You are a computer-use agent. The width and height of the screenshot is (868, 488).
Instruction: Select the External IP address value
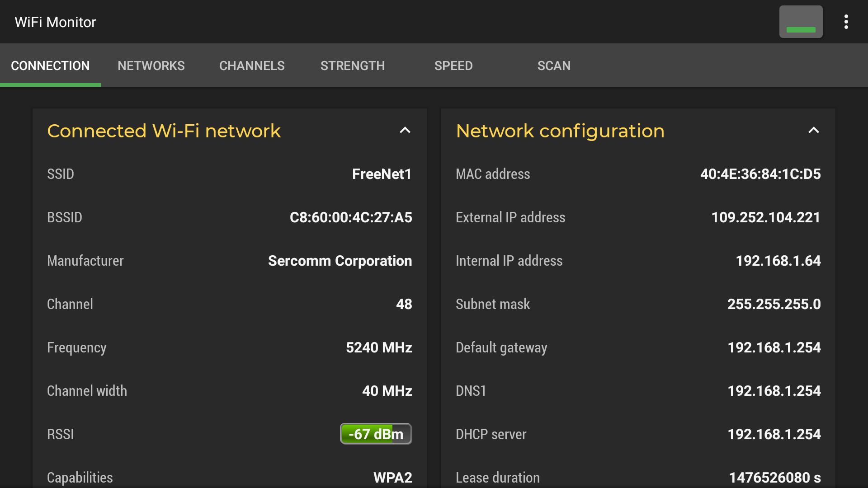tap(765, 217)
